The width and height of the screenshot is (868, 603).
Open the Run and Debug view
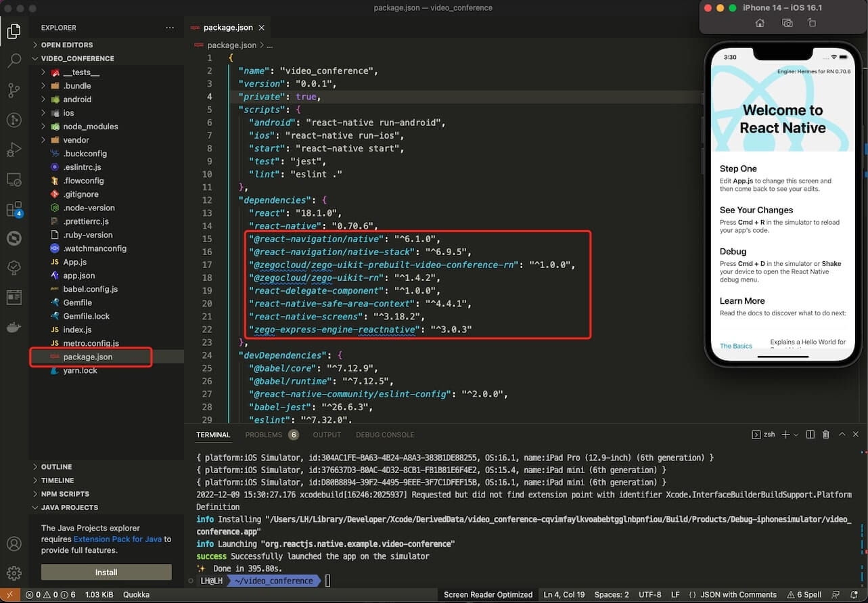pyautogui.click(x=14, y=150)
